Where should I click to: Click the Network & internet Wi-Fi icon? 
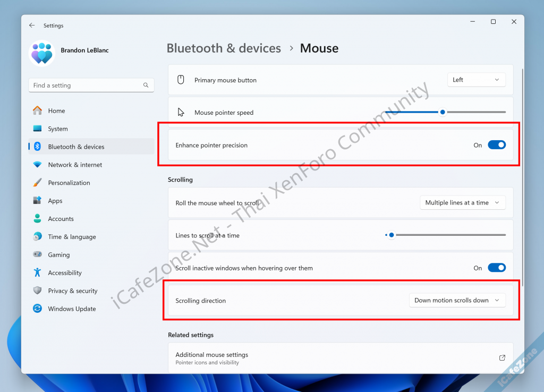click(x=37, y=165)
